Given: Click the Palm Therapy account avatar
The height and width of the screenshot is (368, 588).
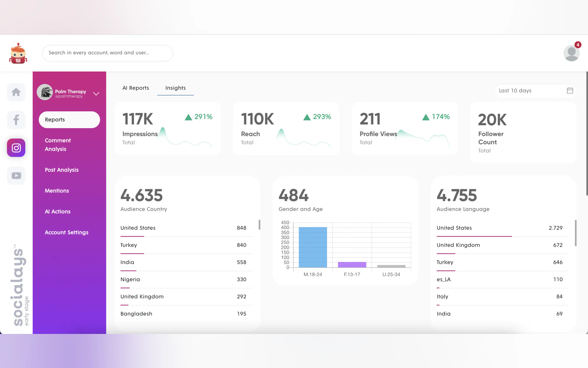Looking at the screenshot, I should click(x=45, y=92).
